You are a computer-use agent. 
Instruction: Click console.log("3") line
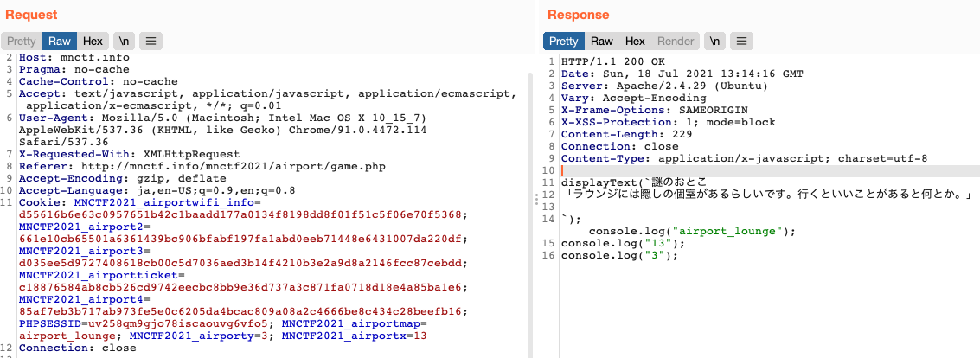[619, 256]
